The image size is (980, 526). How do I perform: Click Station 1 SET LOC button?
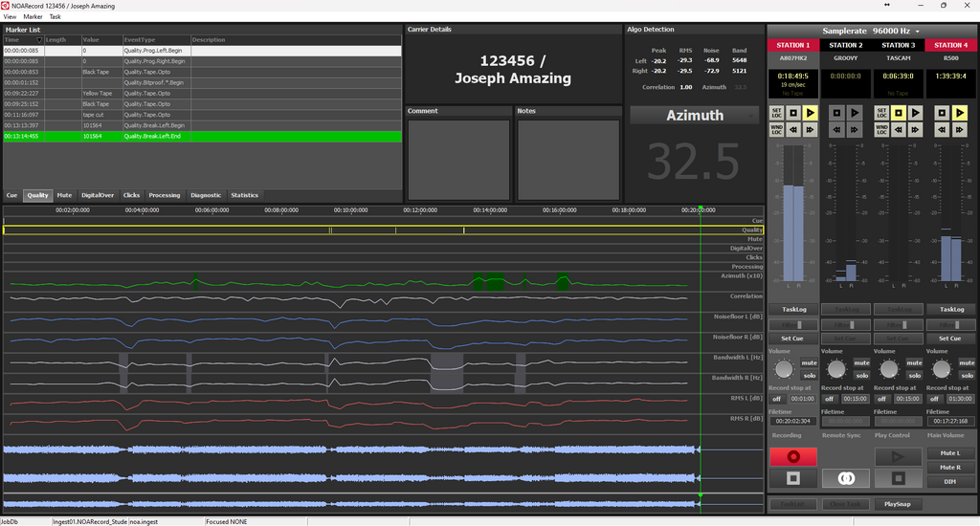776,113
